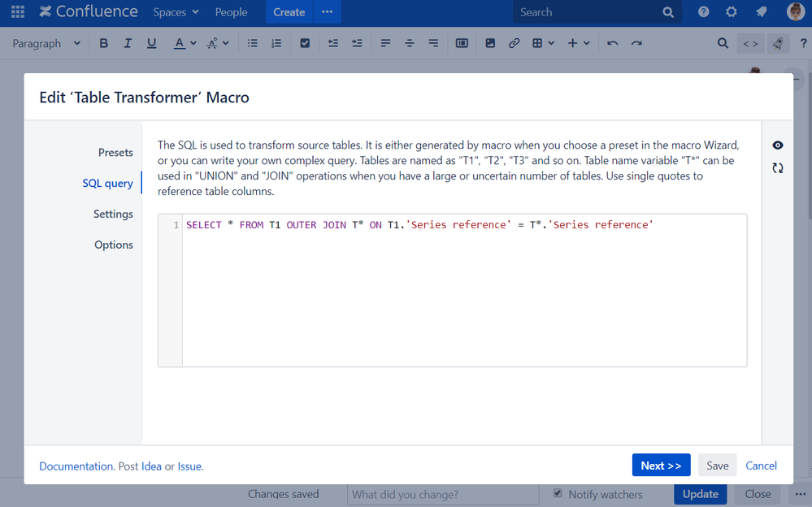Save the macro settings
Screen dimensions: 812x507
click(717, 465)
